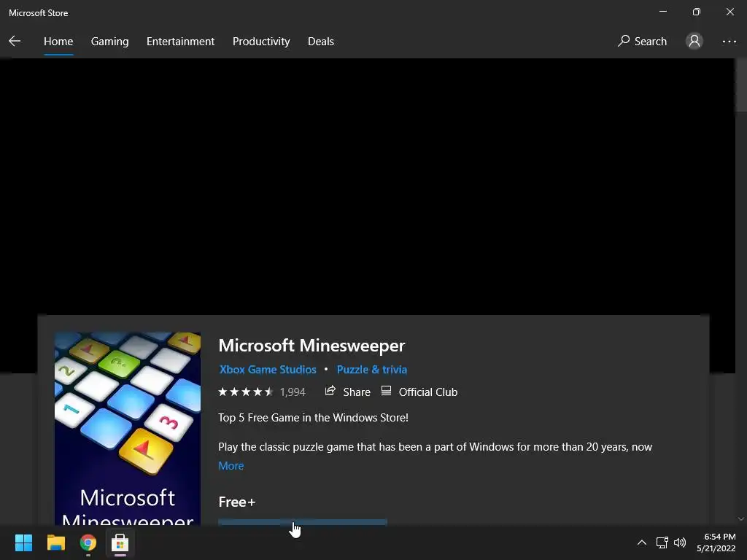Click the Free+ price label

(x=237, y=502)
